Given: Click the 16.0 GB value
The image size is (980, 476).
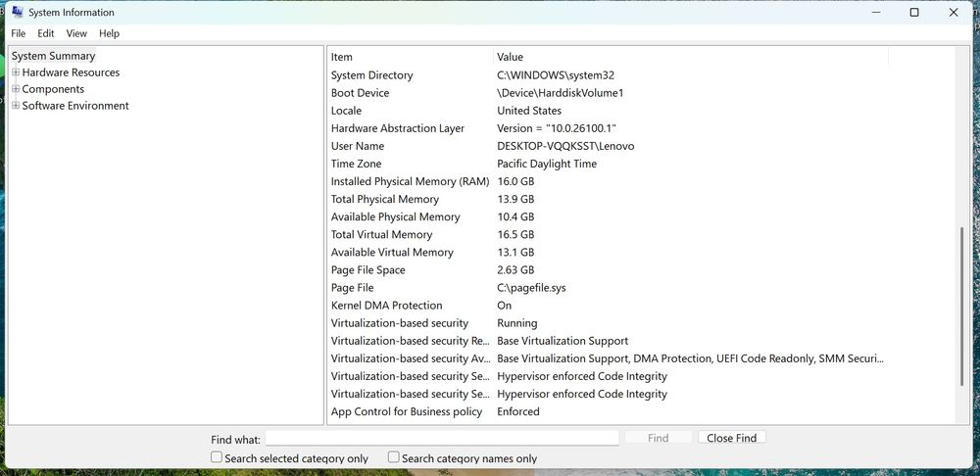Looking at the screenshot, I should click(x=515, y=182).
